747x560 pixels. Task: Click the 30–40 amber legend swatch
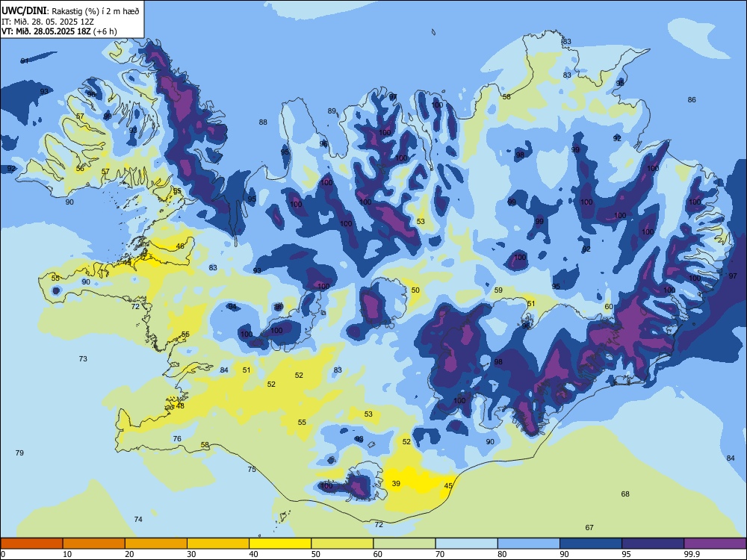coord(218,544)
